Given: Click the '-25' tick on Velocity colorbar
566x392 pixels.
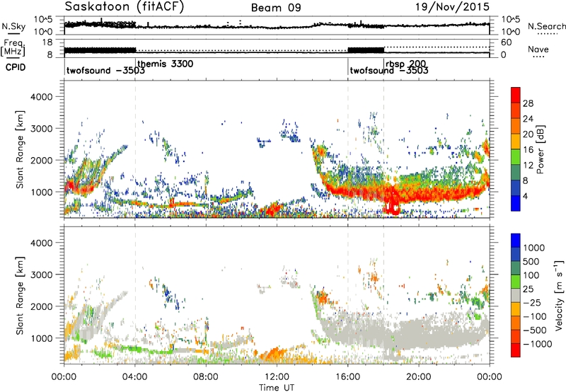Looking at the screenshot, I should point(532,302).
